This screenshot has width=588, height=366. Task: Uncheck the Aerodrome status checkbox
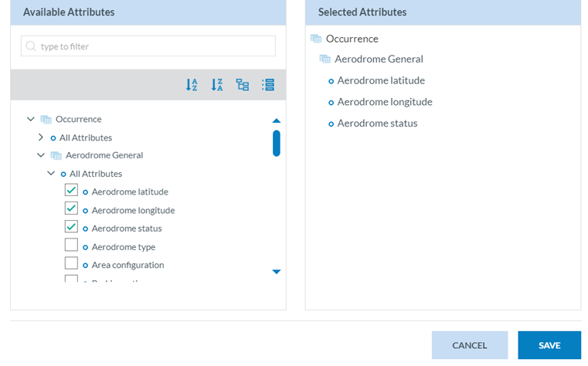tap(71, 227)
